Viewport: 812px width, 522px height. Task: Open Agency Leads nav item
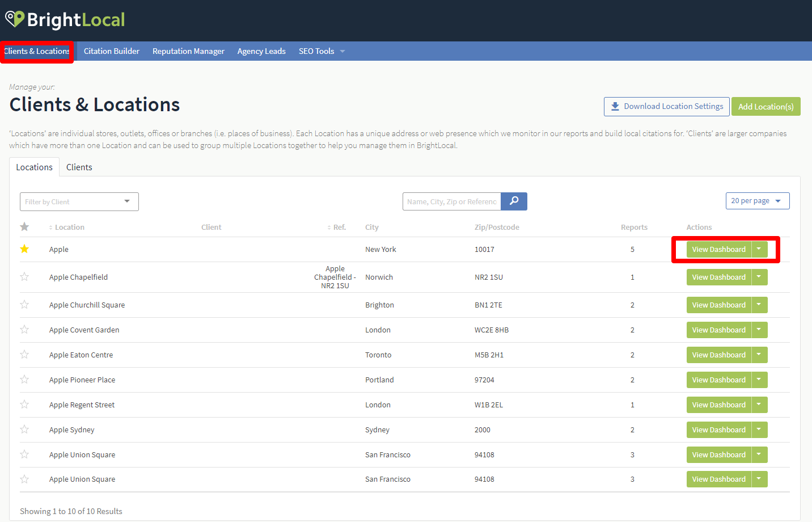coord(261,51)
